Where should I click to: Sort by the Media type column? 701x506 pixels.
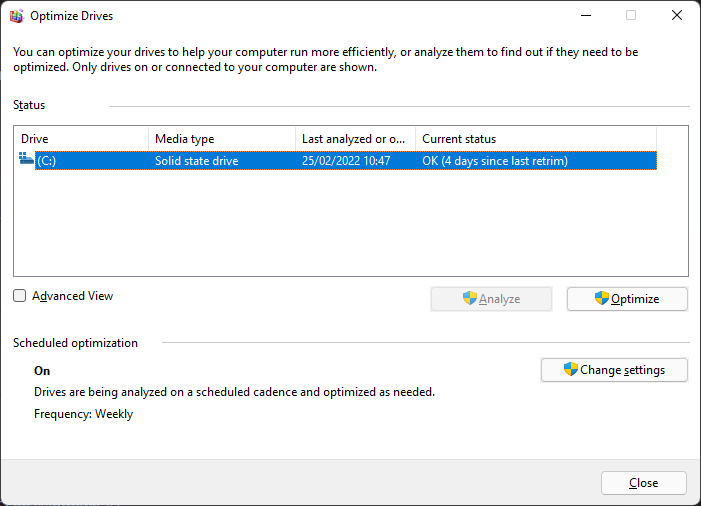[221, 139]
